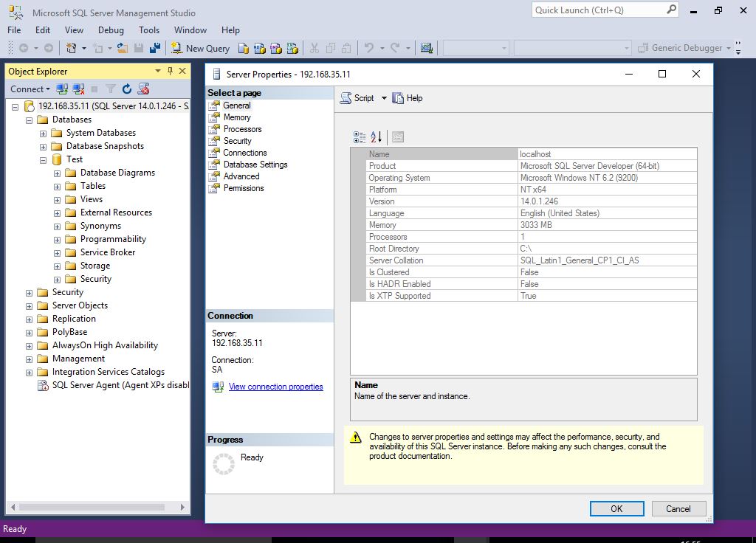756x543 pixels.
Task: Click the Copy toolbar icon
Action: click(x=331, y=48)
